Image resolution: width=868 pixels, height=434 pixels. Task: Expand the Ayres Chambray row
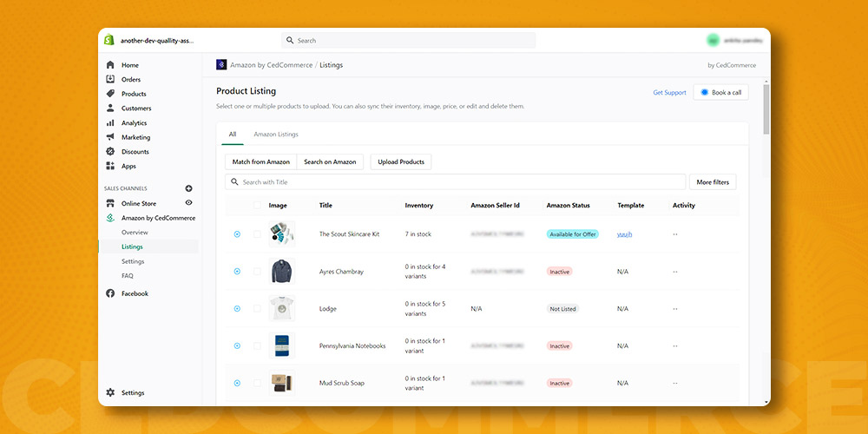(237, 271)
